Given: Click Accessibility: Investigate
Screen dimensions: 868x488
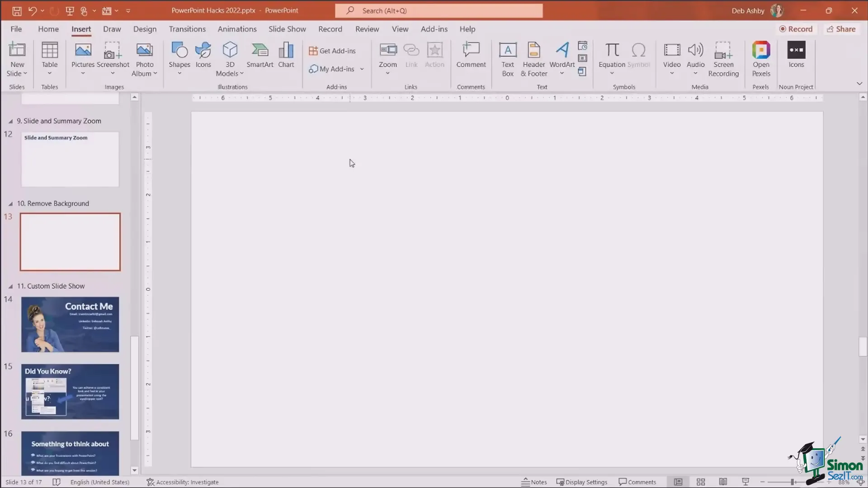Looking at the screenshot, I should (183, 482).
